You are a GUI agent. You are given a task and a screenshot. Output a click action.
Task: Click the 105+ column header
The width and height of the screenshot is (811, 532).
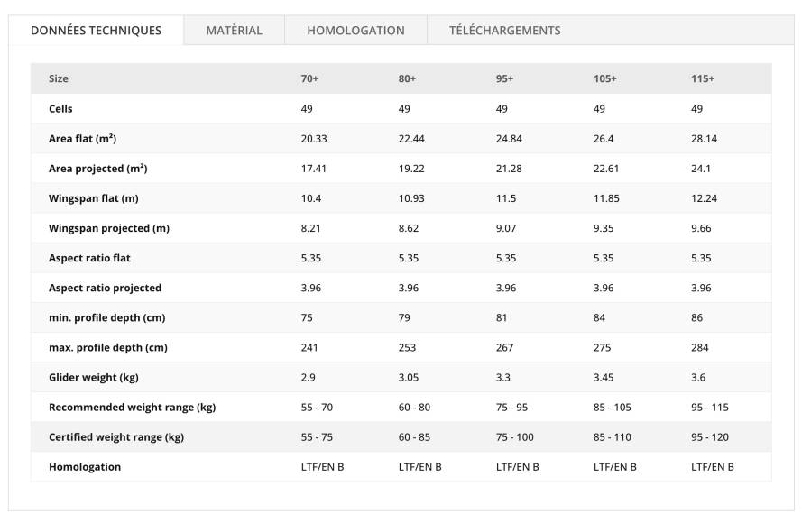coord(605,78)
